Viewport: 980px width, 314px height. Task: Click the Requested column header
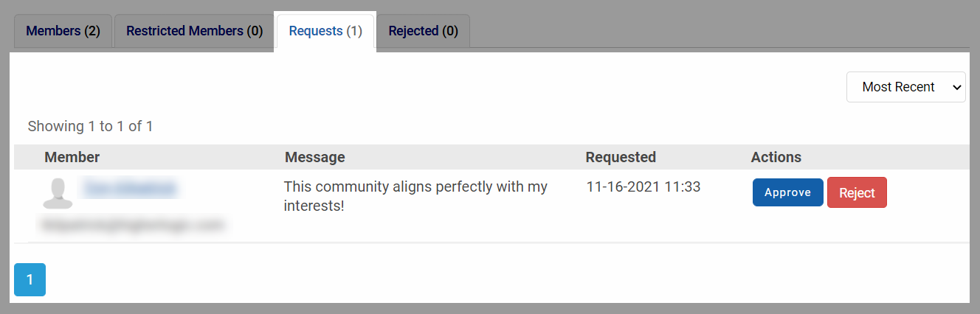click(x=621, y=157)
